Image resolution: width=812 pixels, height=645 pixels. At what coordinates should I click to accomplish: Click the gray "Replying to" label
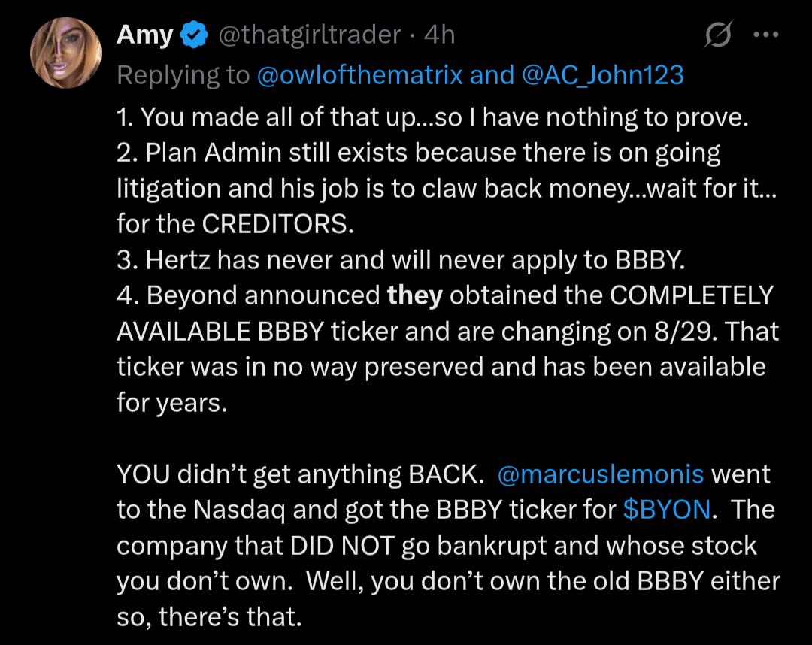click(x=183, y=76)
